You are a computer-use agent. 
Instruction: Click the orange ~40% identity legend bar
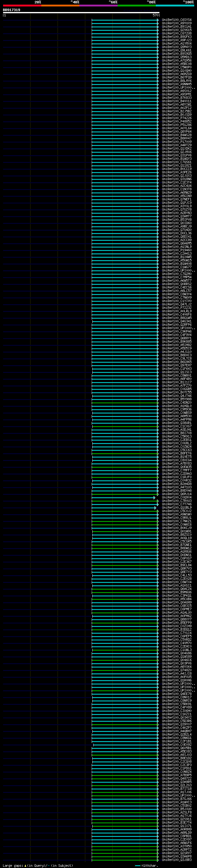pyautogui.click(x=60, y=6)
